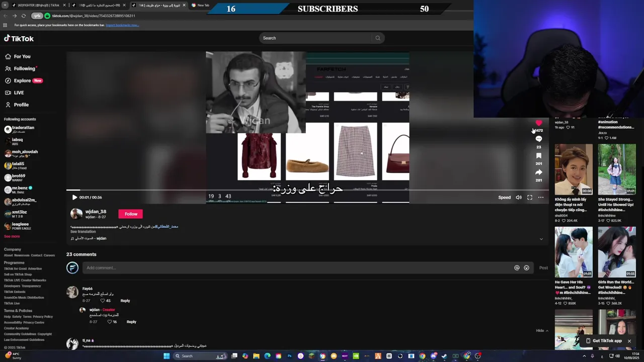
Task: Toggle the VPN badge in address bar
Action: 37,16
